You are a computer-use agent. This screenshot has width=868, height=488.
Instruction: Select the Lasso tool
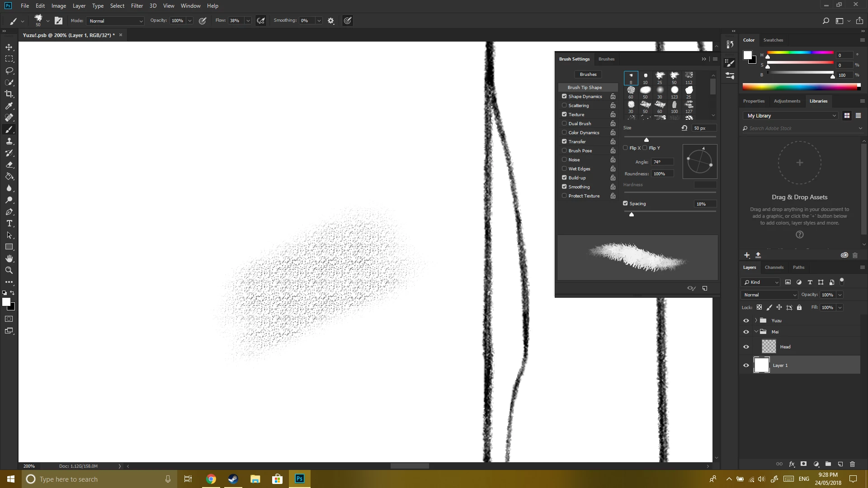click(9, 70)
